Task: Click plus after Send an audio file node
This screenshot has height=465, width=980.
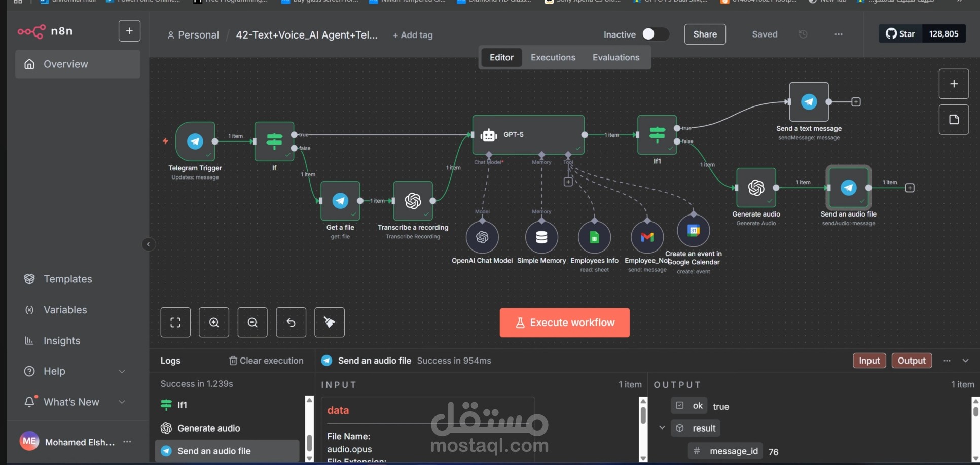Action: (x=910, y=188)
